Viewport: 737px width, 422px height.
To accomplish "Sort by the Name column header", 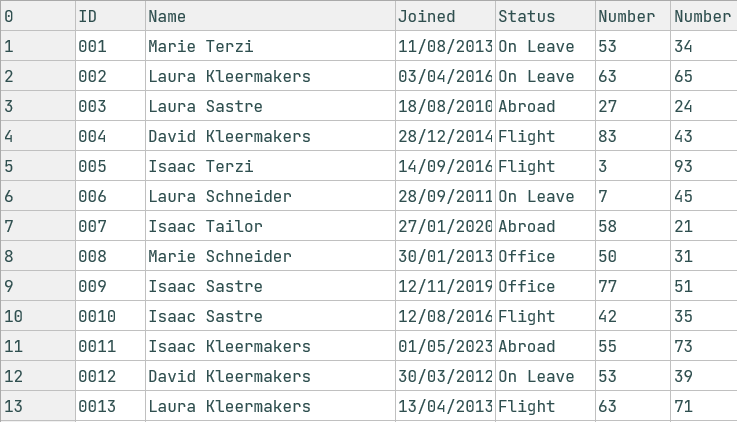I will [x=270, y=16].
